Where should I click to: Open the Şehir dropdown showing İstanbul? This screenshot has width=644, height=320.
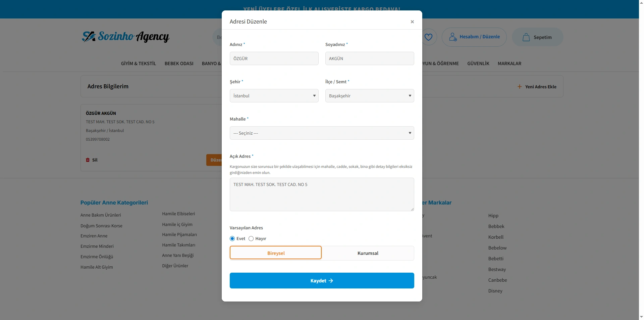pos(274,96)
